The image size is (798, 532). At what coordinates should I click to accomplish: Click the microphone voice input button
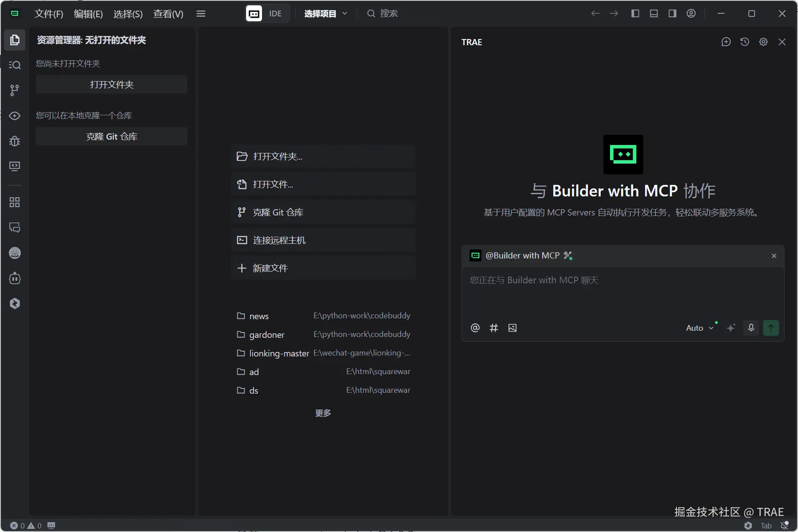coord(751,328)
